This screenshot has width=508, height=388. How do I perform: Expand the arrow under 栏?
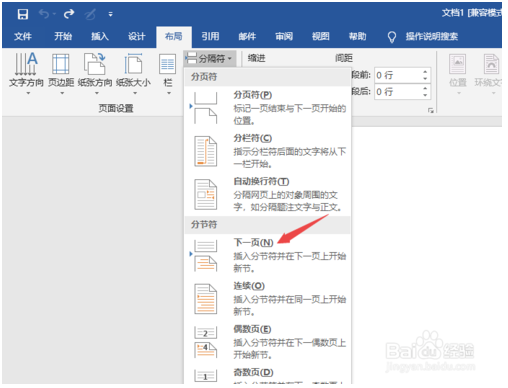pos(169,93)
